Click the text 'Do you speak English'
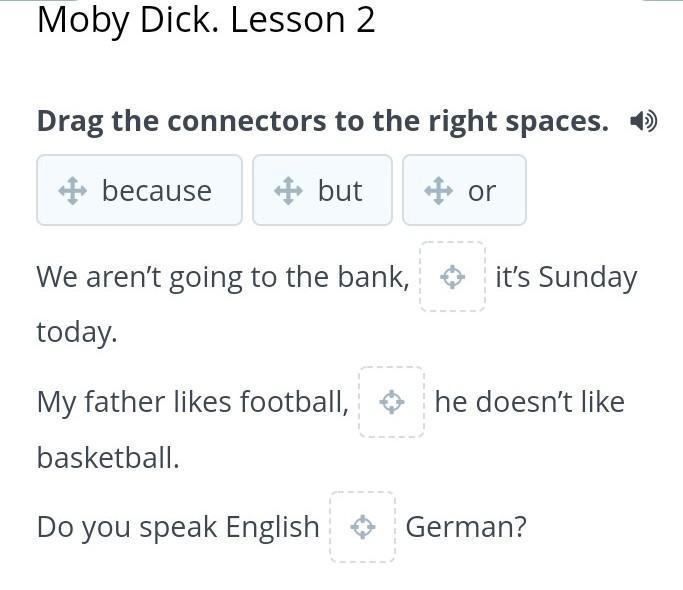 coord(178,527)
